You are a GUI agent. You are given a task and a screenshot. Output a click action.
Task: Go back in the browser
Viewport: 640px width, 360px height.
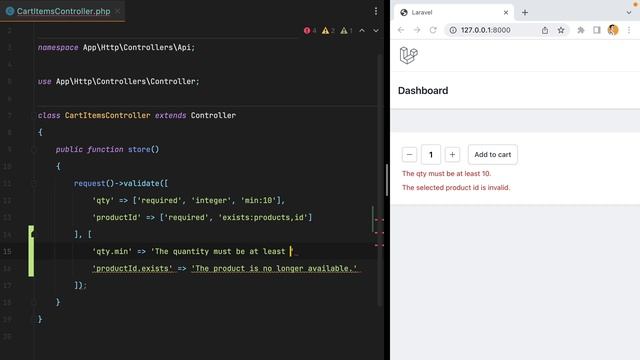pos(401,30)
